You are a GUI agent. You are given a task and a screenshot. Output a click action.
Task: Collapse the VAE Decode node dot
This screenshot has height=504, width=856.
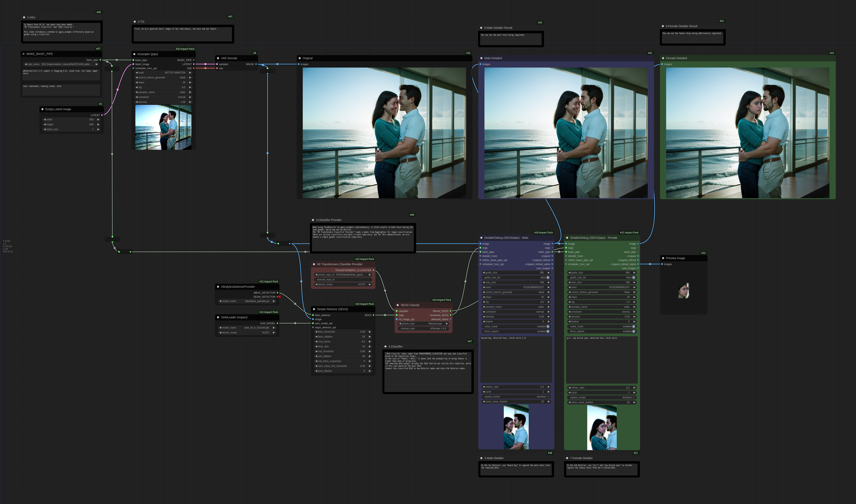pyautogui.click(x=218, y=58)
